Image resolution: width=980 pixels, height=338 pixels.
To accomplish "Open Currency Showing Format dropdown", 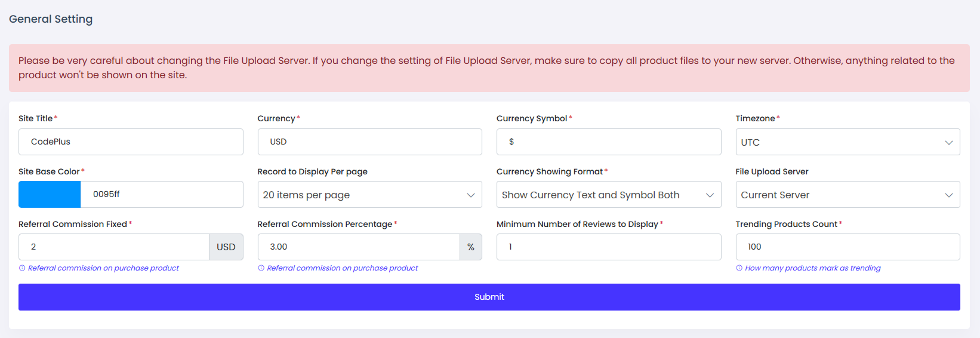I will click(608, 195).
